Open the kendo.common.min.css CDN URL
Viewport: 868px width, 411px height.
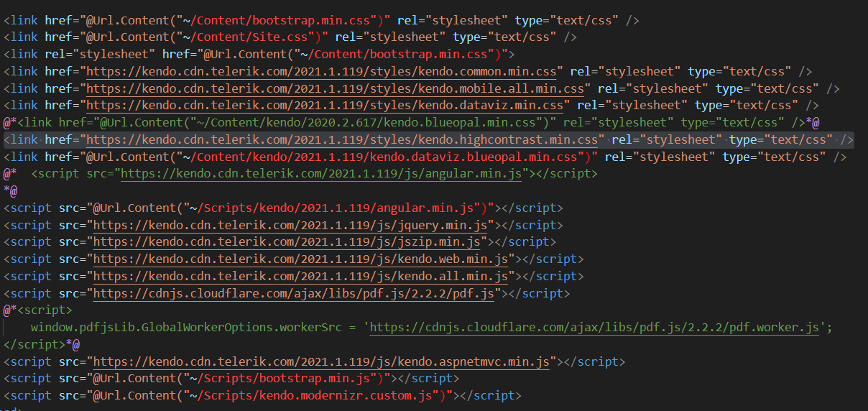(321, 71)
